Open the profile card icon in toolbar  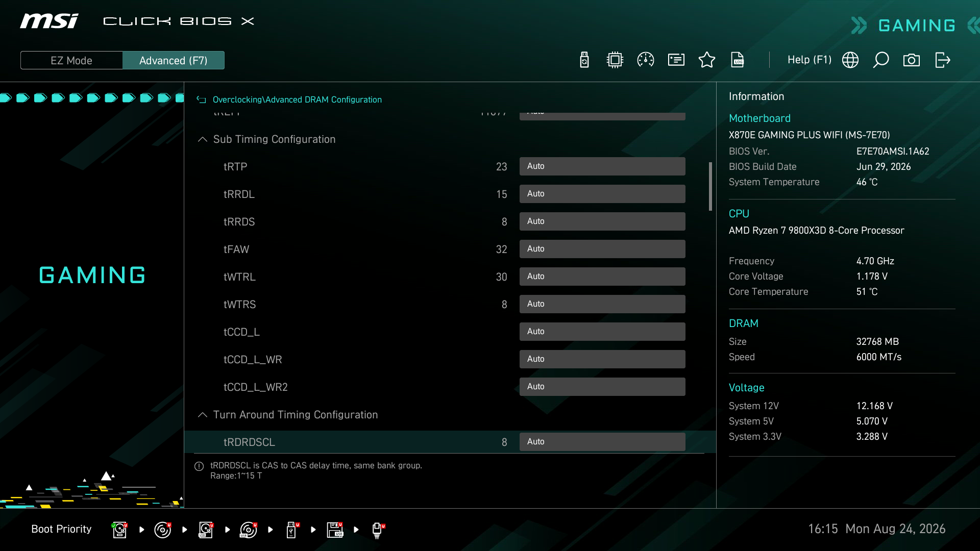coord(676,60)
